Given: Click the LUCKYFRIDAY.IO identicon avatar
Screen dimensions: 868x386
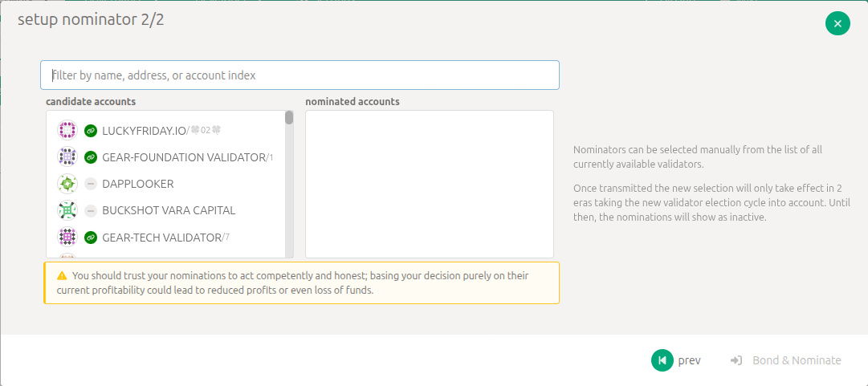Looking at the screenshot, I should coord(67,130).
